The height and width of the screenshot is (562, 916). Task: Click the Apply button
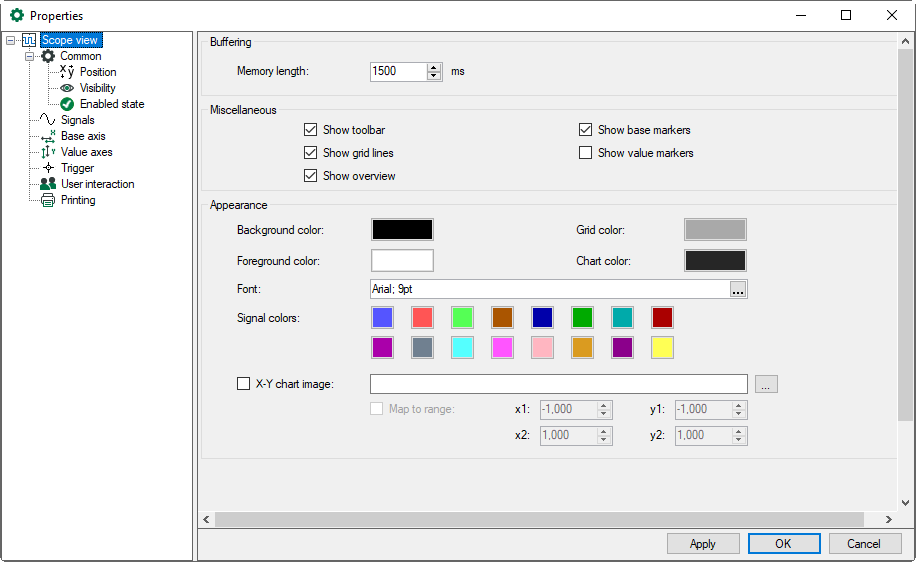(703, 544)
